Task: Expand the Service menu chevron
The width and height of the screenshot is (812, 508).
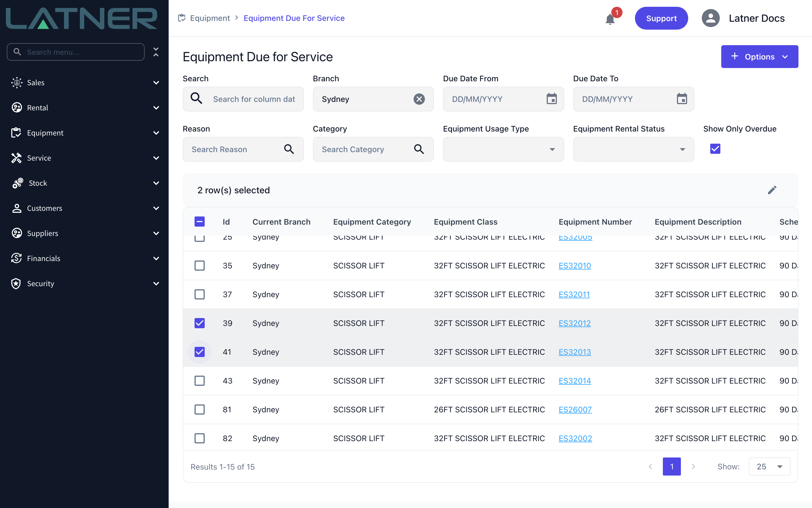Action: pos(156,158)
